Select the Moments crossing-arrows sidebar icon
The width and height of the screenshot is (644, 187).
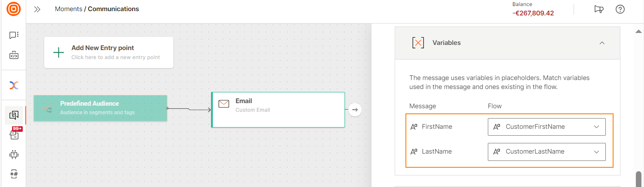point(14,85)
